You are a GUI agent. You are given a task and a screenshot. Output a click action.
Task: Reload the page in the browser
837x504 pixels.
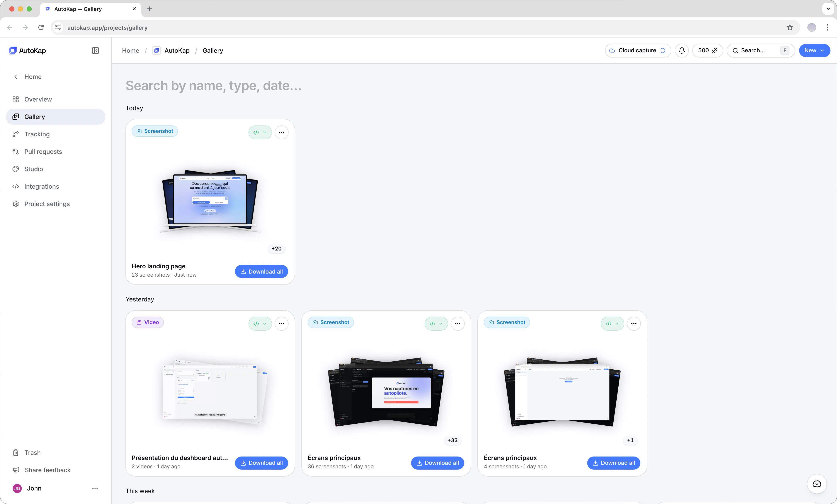point(41,27)
